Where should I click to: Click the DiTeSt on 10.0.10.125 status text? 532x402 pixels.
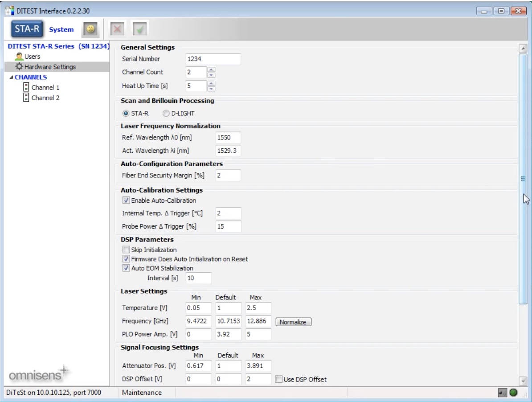[53, 393]
